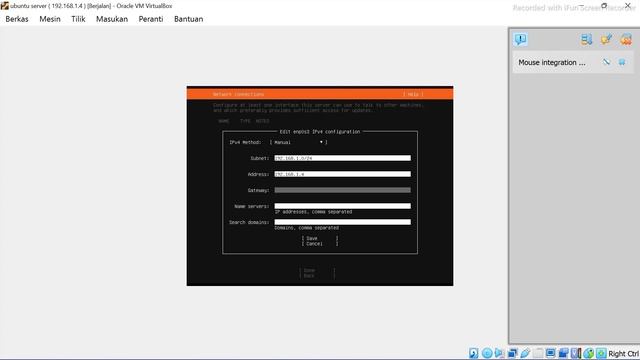The height and width of the screenshot is (360, 640).
Task: Select Save in the IPv4 configuration dialog
Action: coord(320,238)
